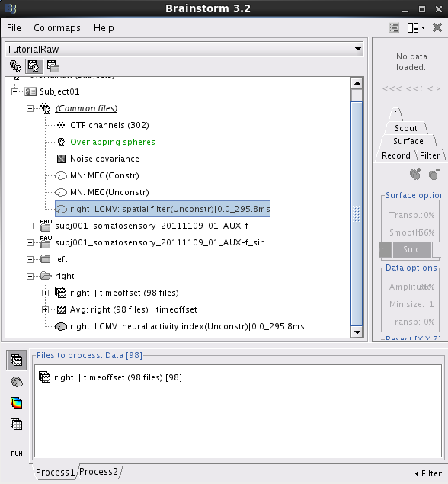Open the File menu
Screen dimensions: 448x484
(x=14, y=28)
